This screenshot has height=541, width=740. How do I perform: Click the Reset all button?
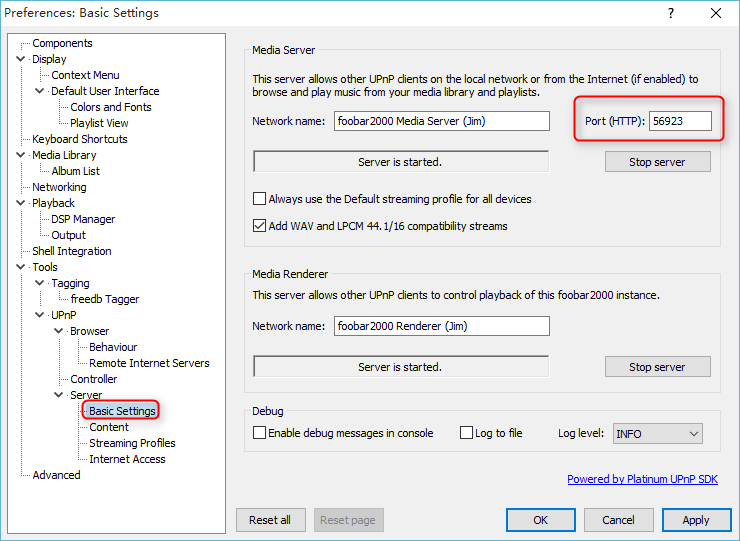(270, 520)
